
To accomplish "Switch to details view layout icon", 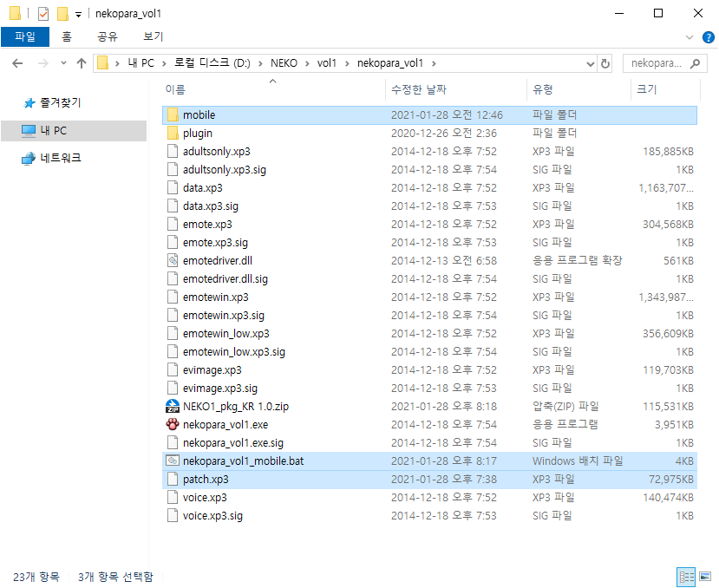I will [686, 577].
